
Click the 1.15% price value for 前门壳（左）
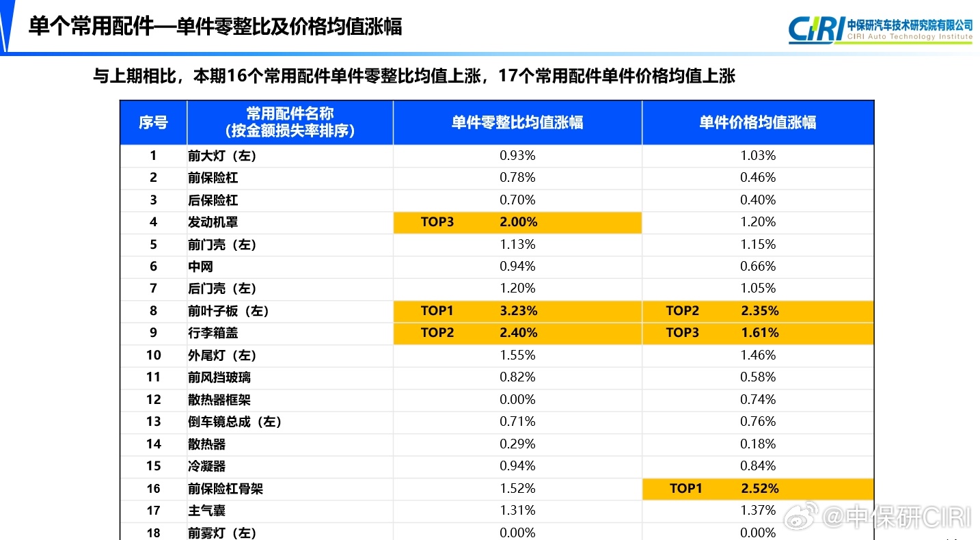(758, 245)
